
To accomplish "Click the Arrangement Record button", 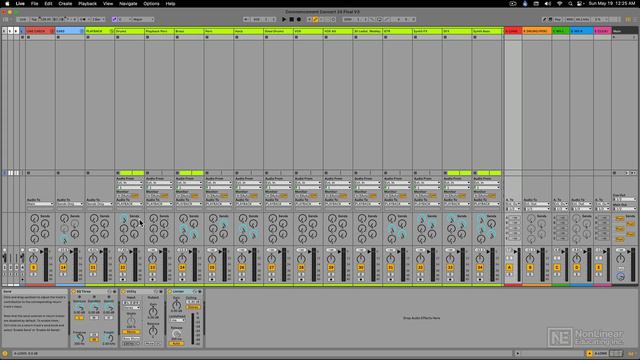I will coord(299,19).
